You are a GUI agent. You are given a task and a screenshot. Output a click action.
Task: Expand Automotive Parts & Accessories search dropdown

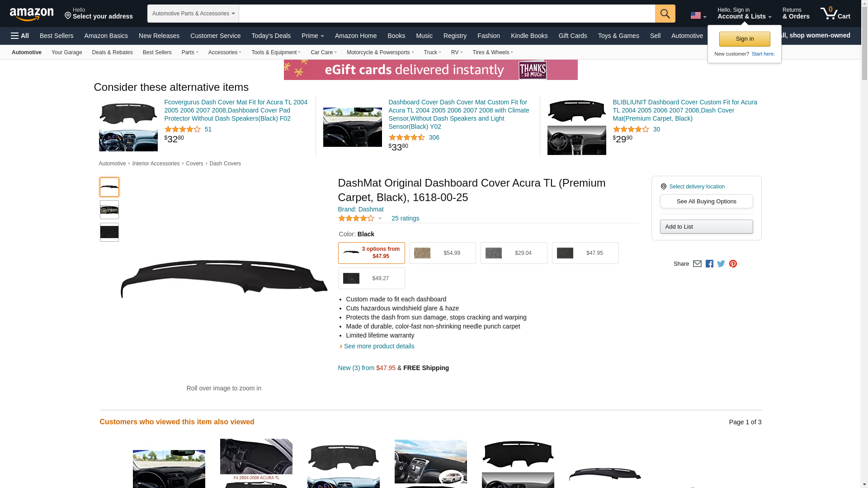[x=193, y=14]
